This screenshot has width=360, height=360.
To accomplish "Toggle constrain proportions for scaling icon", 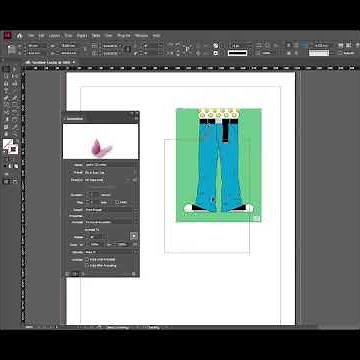I will [x=127, y=49].
